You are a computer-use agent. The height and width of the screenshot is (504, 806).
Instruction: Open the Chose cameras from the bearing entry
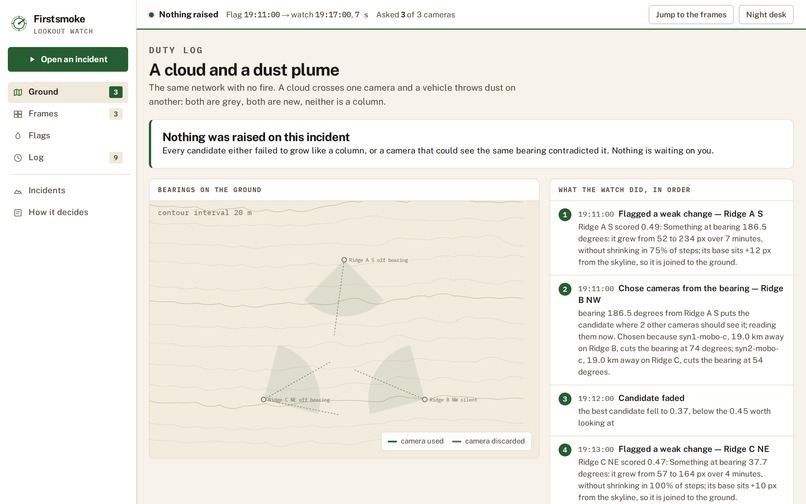click(671, 330)
